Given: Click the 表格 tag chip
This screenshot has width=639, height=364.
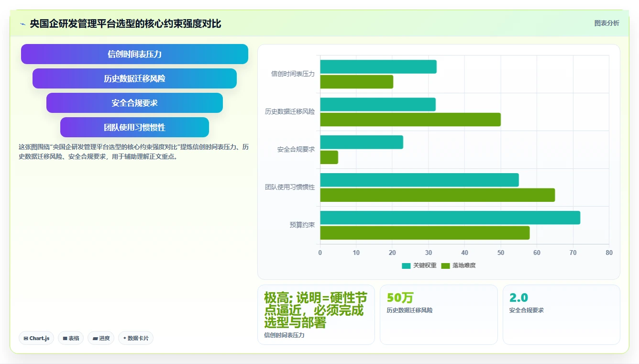Looking at the screenshot, I should tap(71, 338).
